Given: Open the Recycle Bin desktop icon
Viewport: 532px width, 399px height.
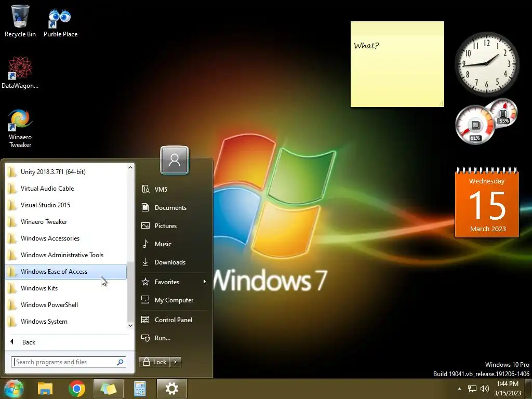Looking at the screenshot, I should coord(20,20).
